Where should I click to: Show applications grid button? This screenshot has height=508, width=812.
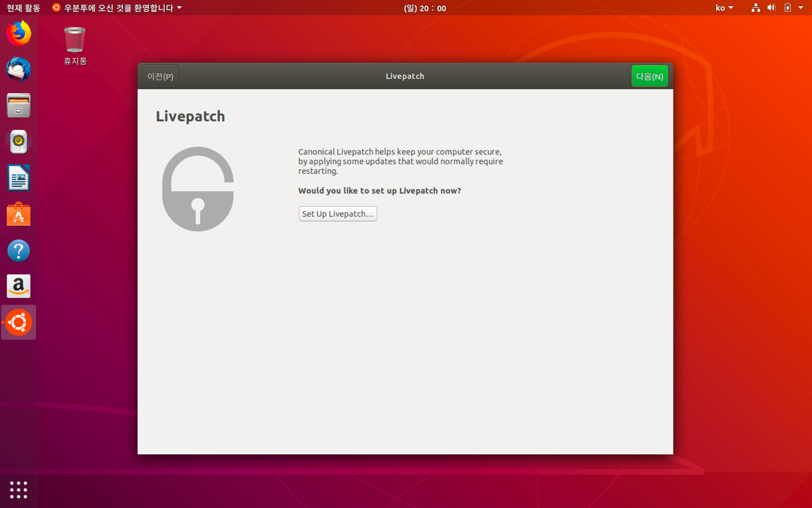[19, 490]
